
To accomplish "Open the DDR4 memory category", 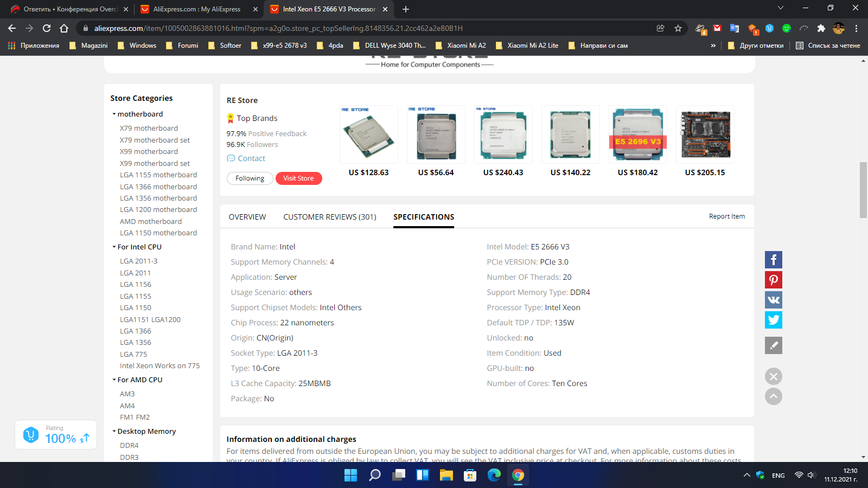I will coord(129,445).
